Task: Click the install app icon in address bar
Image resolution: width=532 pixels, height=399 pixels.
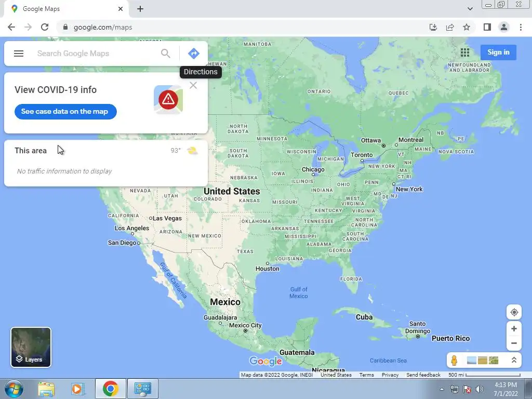Action: (433, 27)
